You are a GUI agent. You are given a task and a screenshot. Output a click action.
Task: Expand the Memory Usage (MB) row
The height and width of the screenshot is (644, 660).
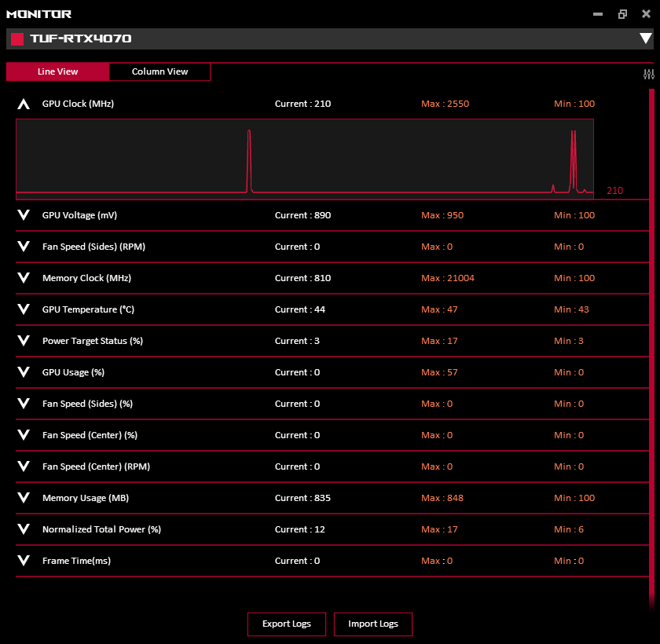(x=24, y=498)
